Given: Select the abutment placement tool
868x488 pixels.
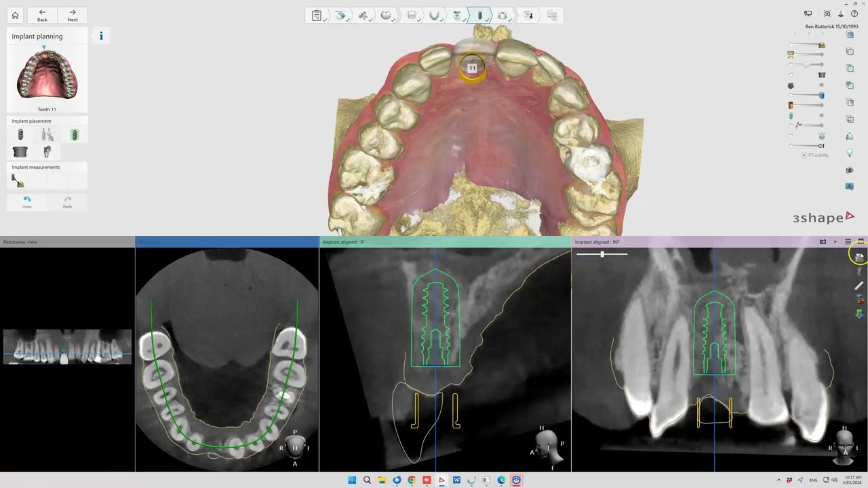Looking at the screenshot, I should coord(47,152).
